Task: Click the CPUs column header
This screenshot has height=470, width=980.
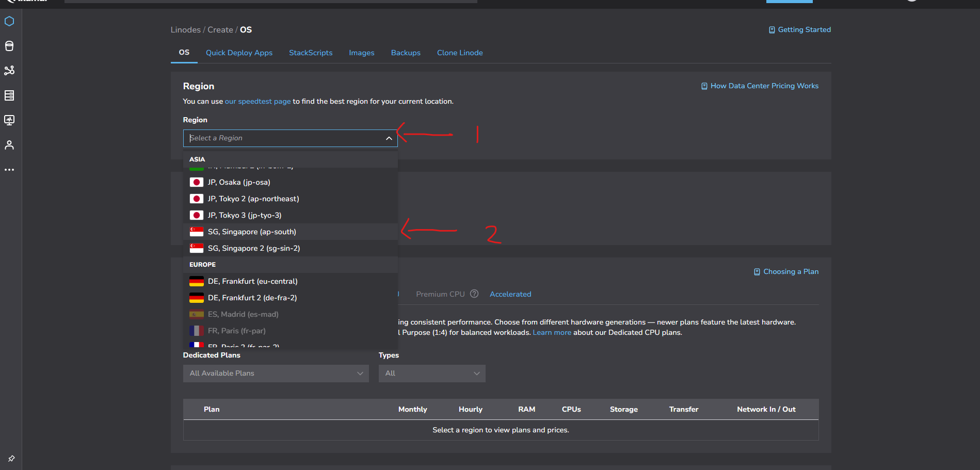Action: 571,410
